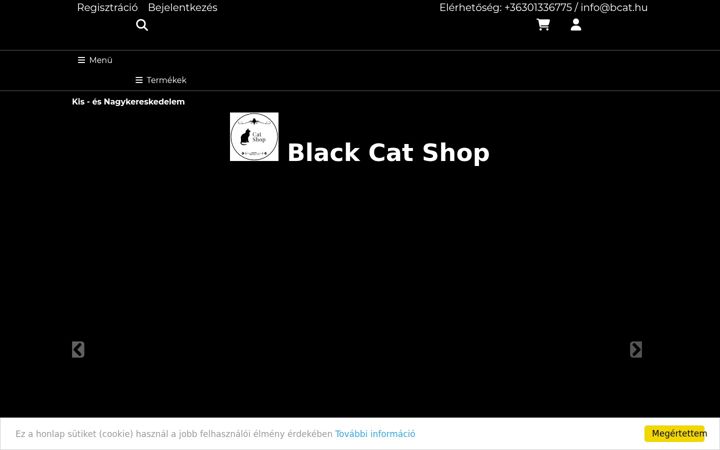Image resolution: width=720 pixels, height=450 pixels.
Task: Click the Black Cat Shop title
Action: tap(388, 152)
